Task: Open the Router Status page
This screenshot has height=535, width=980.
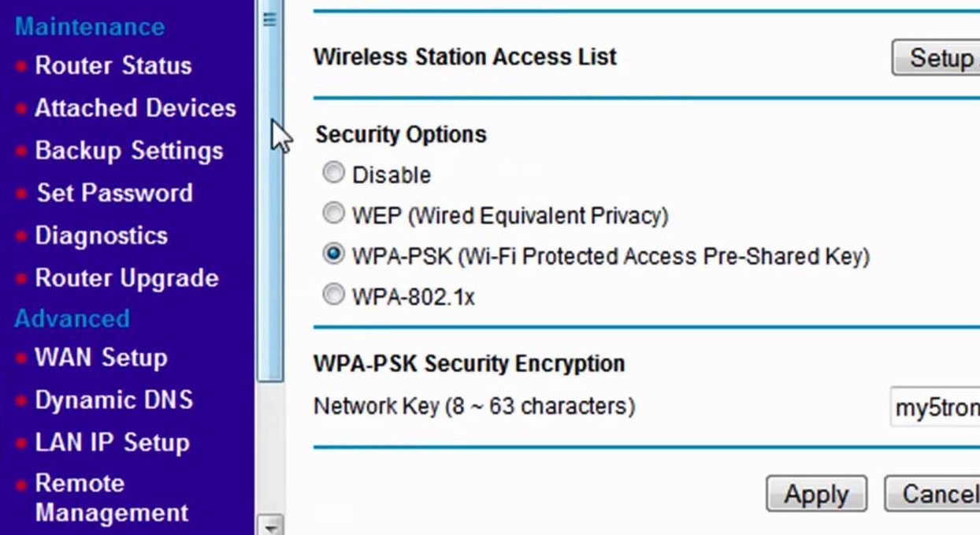Action: click(113, 65)
